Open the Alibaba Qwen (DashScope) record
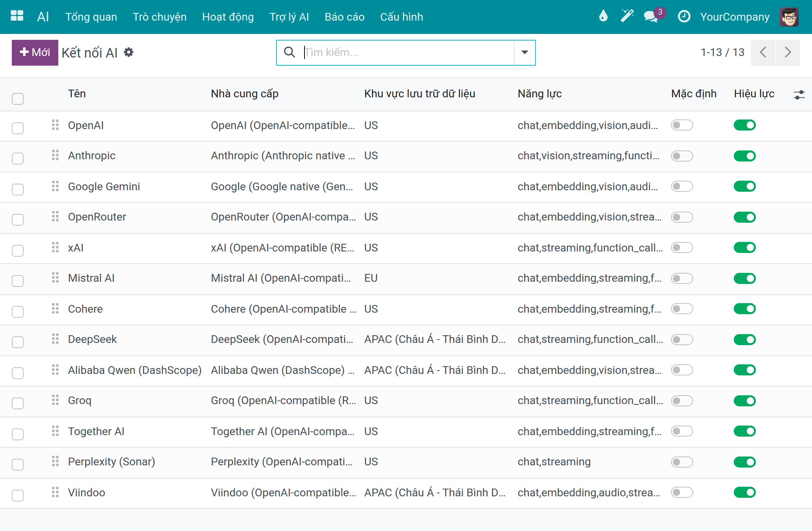Screen dimensions: 812x531 point(135,370)
